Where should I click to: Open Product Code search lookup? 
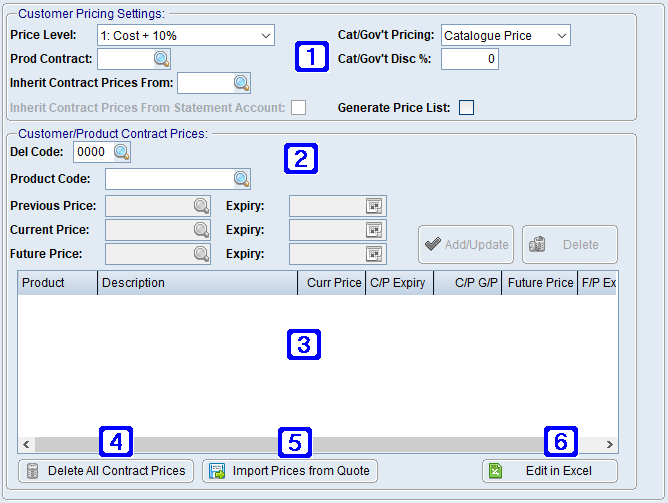(242, 179)
